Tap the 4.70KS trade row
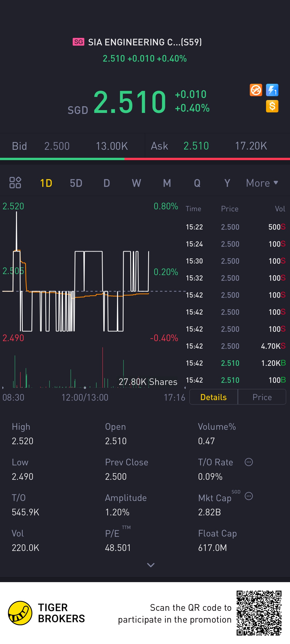Screen dimensions: 290x644 tap(236, 346)
